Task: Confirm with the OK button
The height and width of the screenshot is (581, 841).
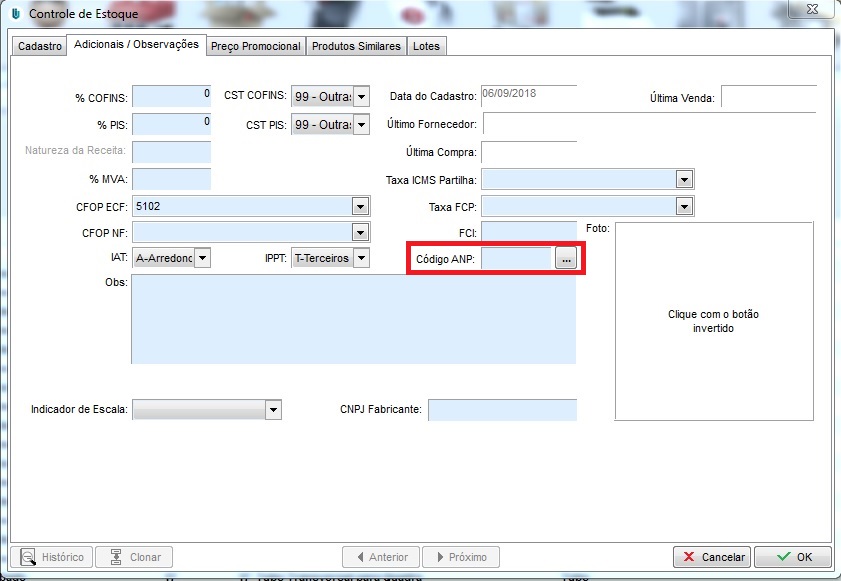Action: 793,557
